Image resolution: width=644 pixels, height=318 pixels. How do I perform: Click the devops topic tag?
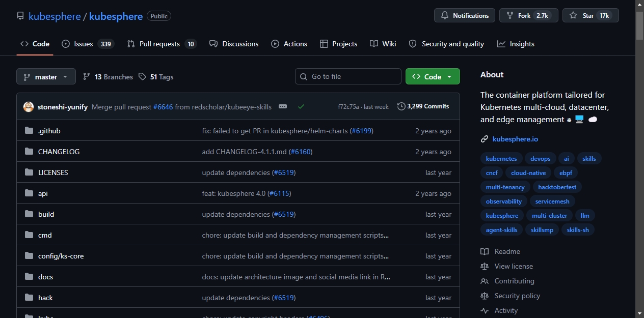point(540,159)
